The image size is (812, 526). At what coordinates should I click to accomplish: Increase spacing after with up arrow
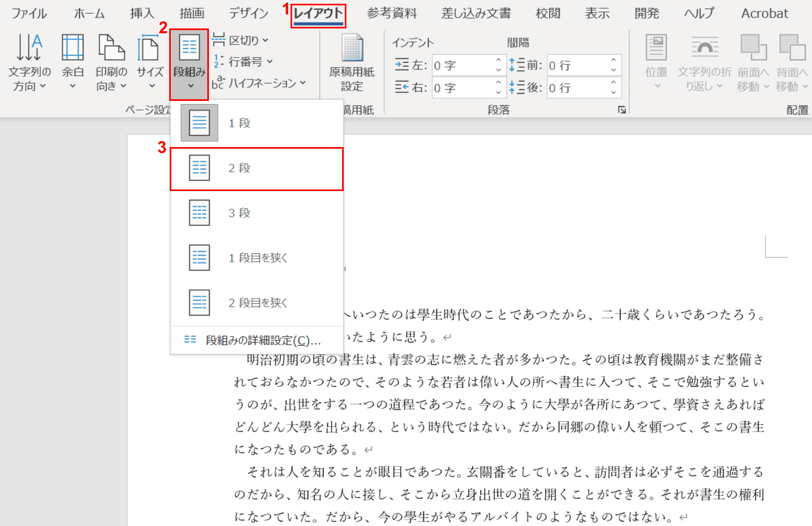(x=614, y=83)
